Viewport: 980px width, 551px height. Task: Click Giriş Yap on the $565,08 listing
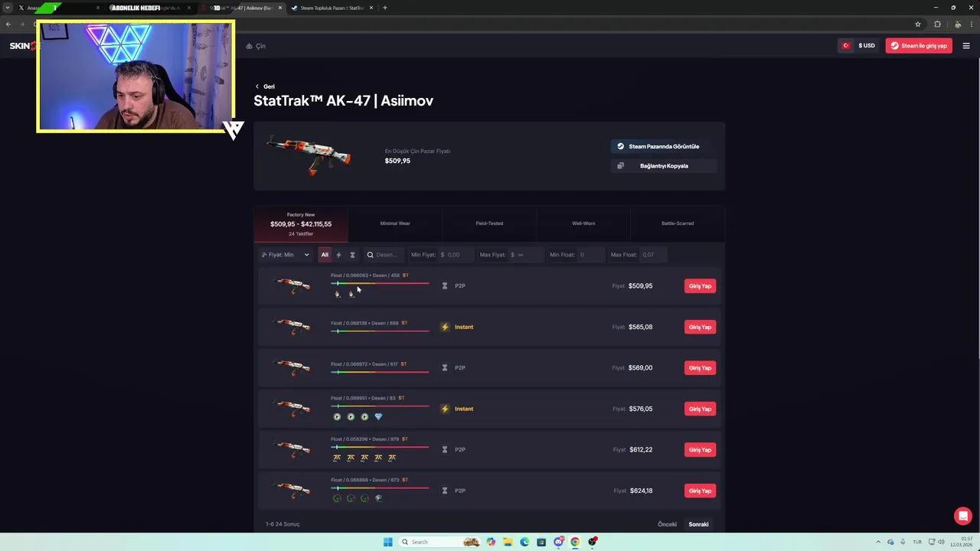click(700, 327)
